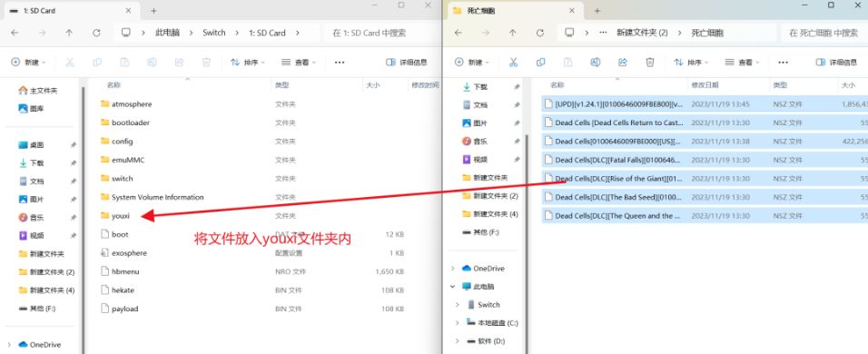The height and width of the screenshot is (354, 868).
Task: Expand 软件 (D:) tree node
Action: [x=458, y=340]
